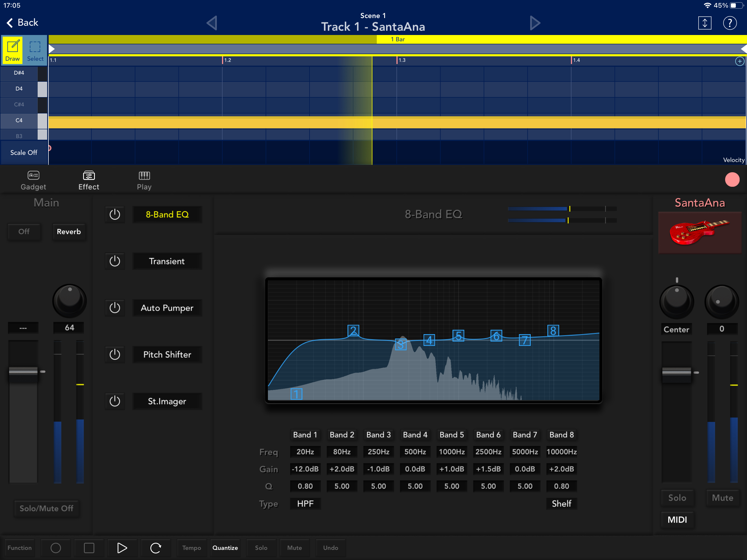Select EQ node 7 on graph
This screenshot has height=560, width=747.
[525, 340]
